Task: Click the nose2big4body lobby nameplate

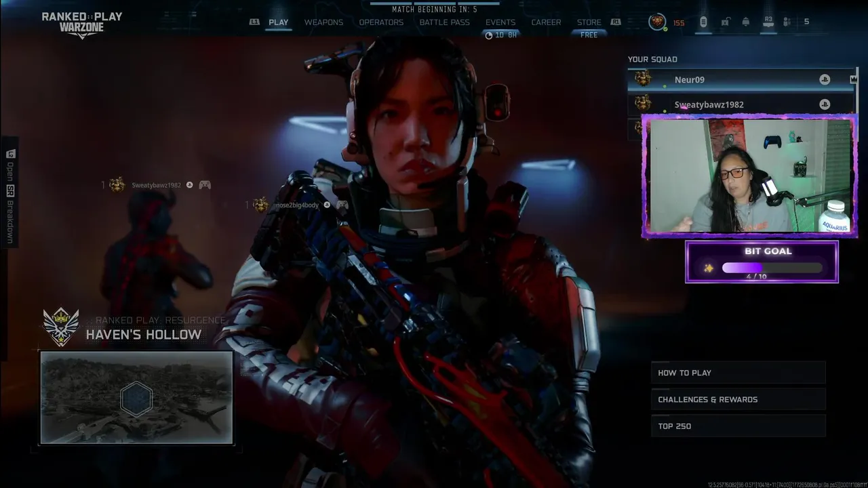Action: 296,205
